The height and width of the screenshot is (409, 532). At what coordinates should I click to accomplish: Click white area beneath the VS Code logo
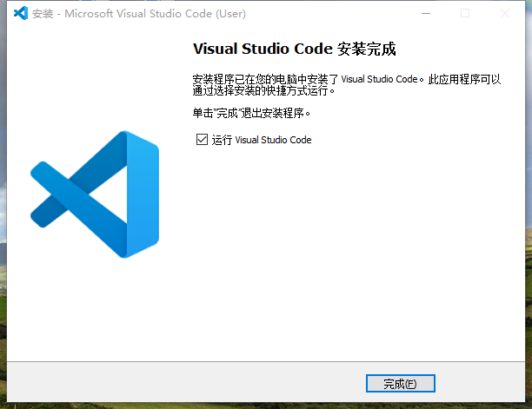(96, 313)
